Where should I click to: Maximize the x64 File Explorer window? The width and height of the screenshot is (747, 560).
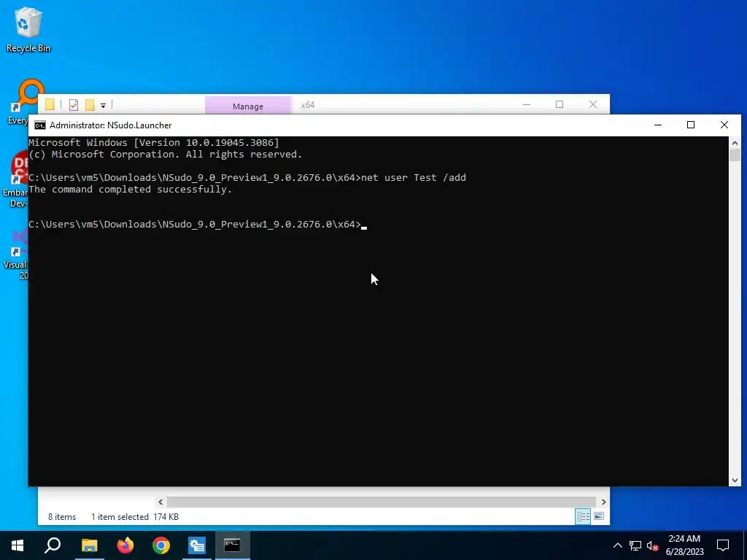[x=560, y=104]
